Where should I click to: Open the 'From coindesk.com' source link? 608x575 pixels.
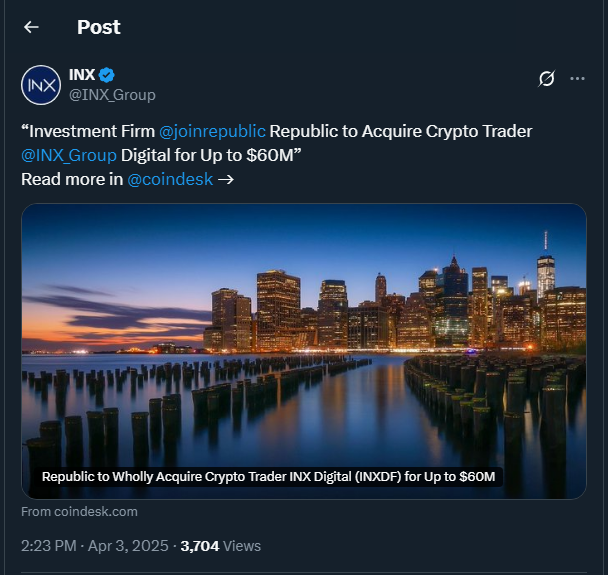tap(79, 511)
